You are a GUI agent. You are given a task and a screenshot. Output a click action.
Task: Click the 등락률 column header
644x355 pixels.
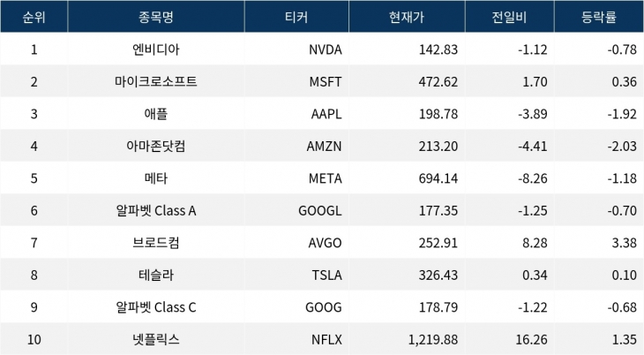[x=598, y=17]
